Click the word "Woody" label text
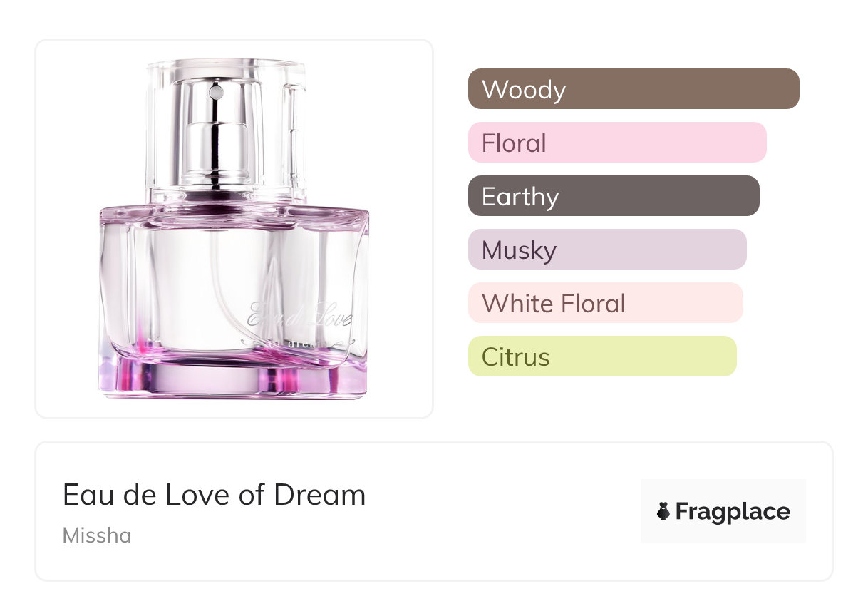 [x=524, y=90]
